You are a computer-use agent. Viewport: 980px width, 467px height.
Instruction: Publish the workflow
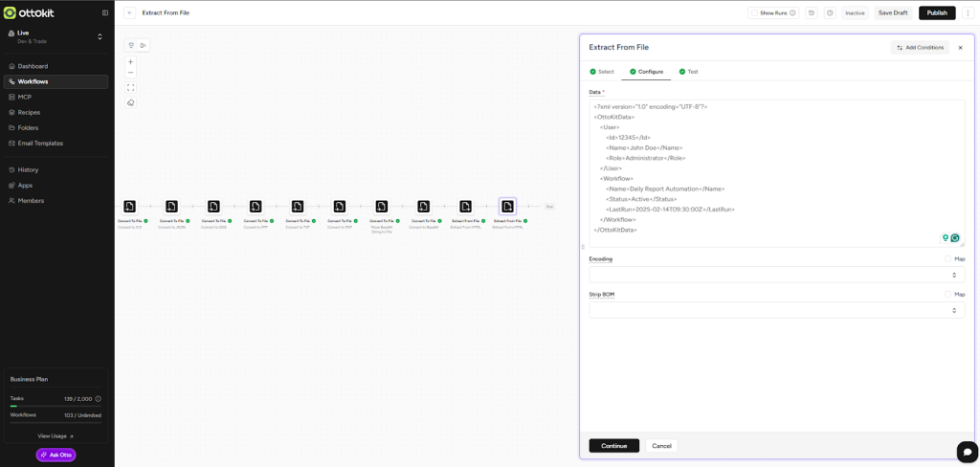coord(936,12)
